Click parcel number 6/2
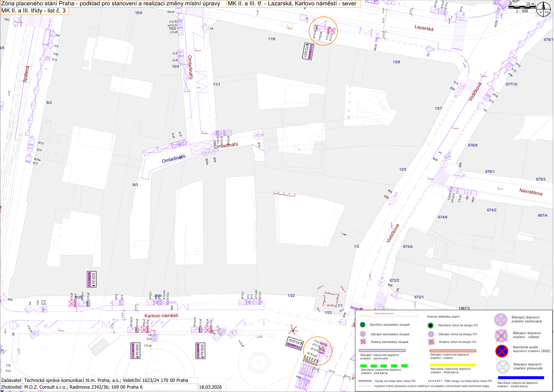 pyautogui.click(x=49, y=103)
